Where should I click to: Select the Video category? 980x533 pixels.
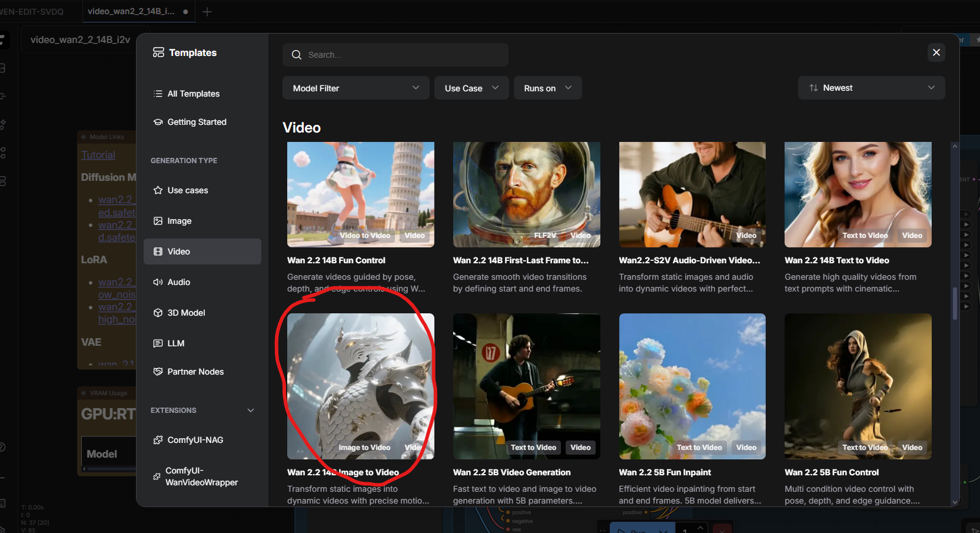178,251
